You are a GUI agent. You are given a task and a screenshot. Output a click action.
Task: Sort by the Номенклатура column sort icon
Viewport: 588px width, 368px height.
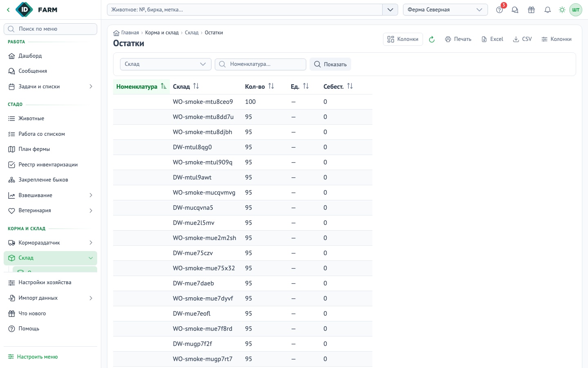(164, 86)
